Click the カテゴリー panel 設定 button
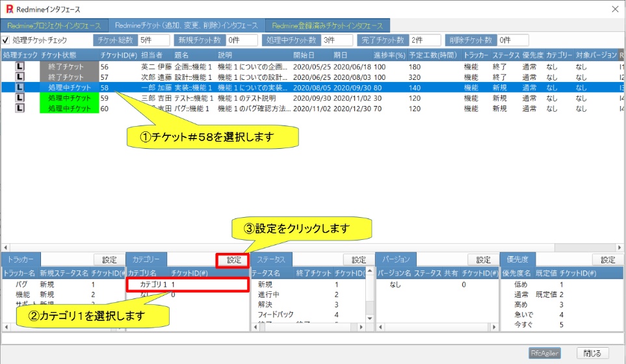The height and width of the screenshot is (364, 626). tap(233, 260)
